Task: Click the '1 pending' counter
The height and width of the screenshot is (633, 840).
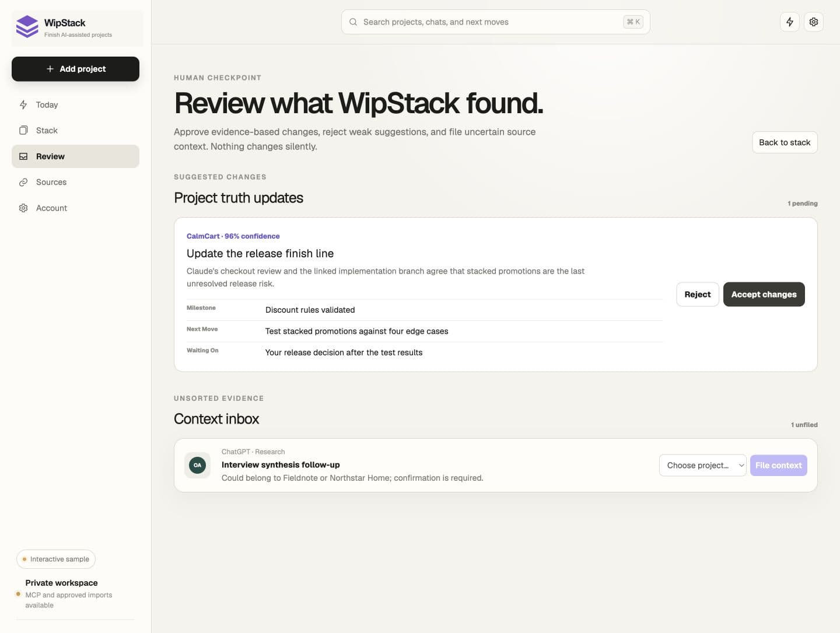Action: pos(803,204)
